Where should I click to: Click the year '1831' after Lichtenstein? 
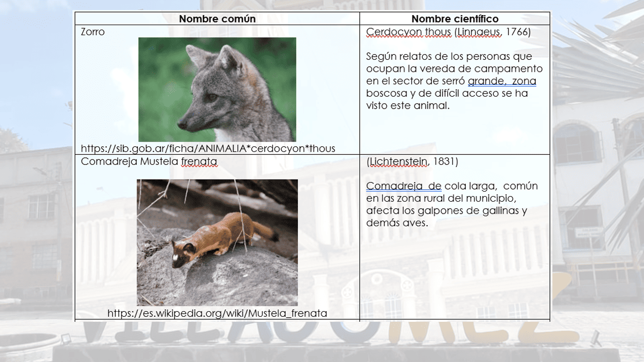[445, 162]
